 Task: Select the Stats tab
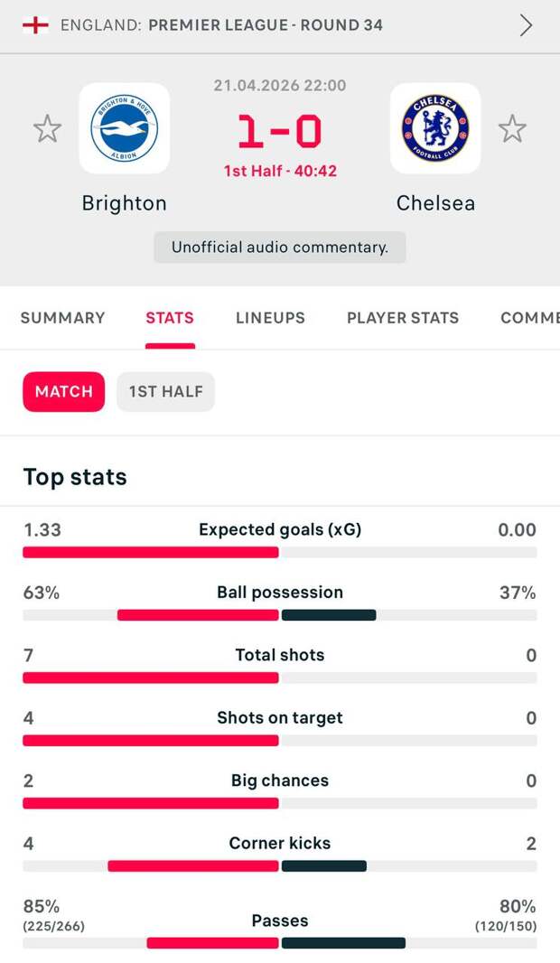[170, 318]
